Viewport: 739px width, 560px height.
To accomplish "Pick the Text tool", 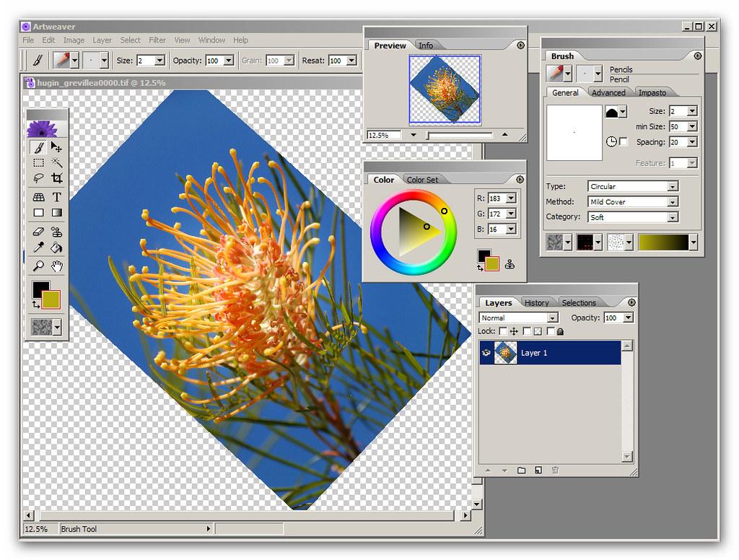I will coord(56,196).
